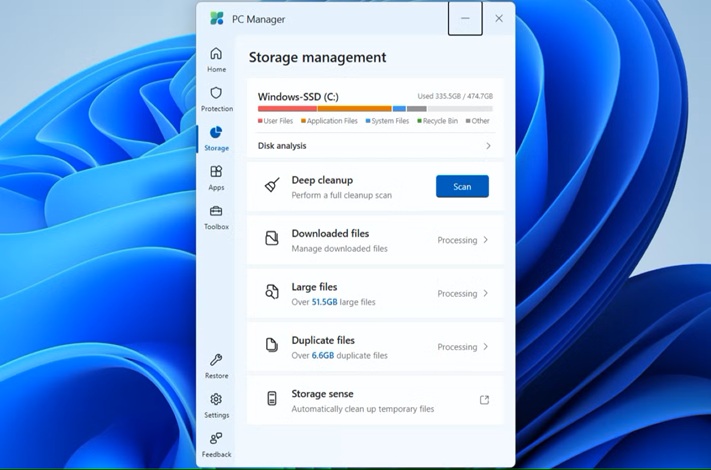Click the Deep cleanup broom icon

pos(272,185)
